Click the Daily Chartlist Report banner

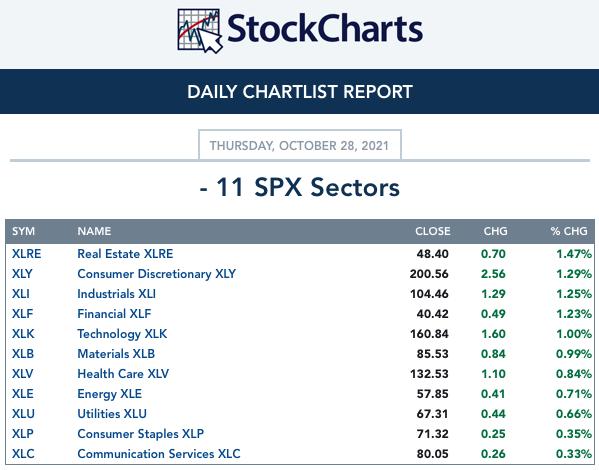(300, 91)
